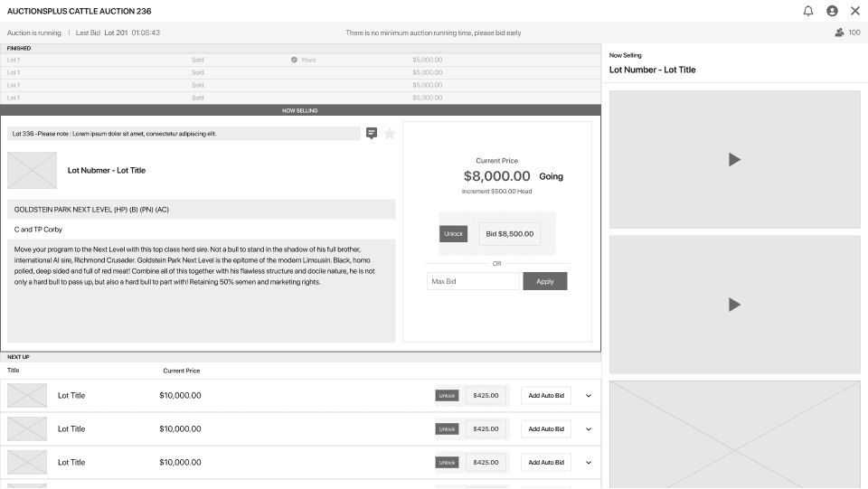Open thumbnail of second Next Up lot
This screenshot has height=489, width=868.
click(x=27, y=428)
